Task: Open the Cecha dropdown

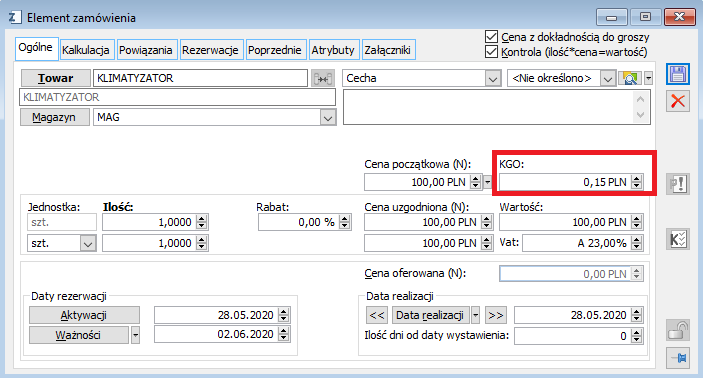Action: 493,79
